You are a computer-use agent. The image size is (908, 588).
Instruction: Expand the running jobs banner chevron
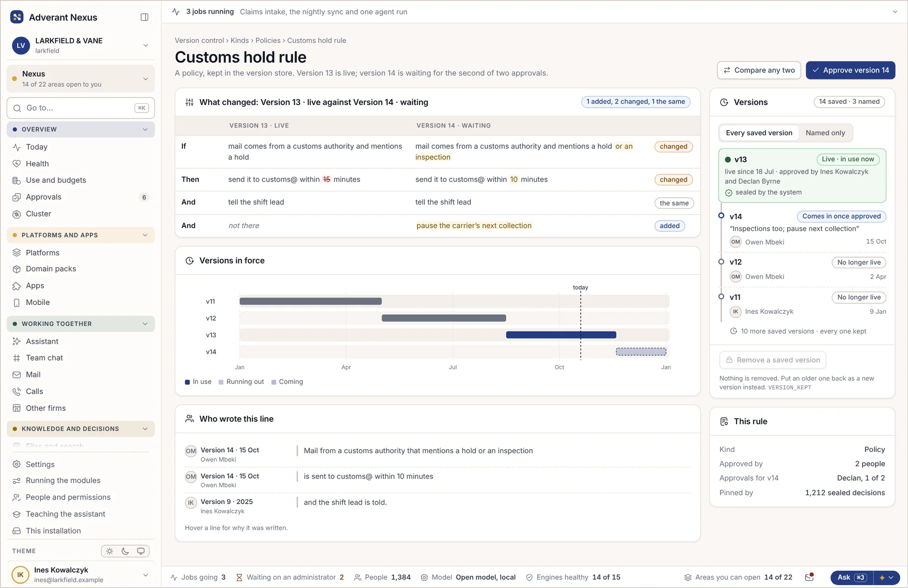(895, 12)
